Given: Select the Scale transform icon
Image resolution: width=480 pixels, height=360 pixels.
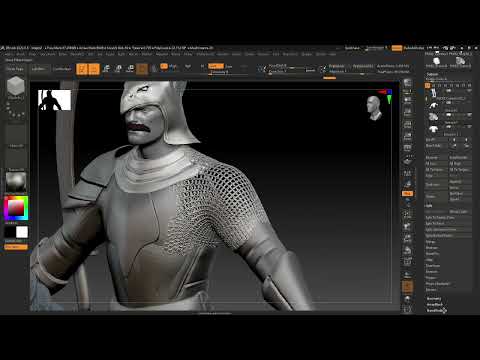Looking at the screenshot, I should coord(118,69).
